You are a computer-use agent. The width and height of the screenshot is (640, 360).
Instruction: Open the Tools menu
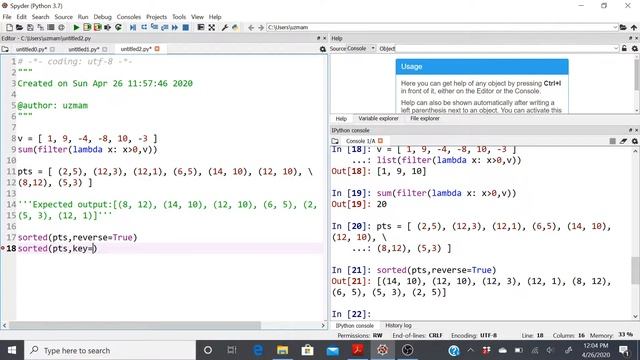[179, 17]
